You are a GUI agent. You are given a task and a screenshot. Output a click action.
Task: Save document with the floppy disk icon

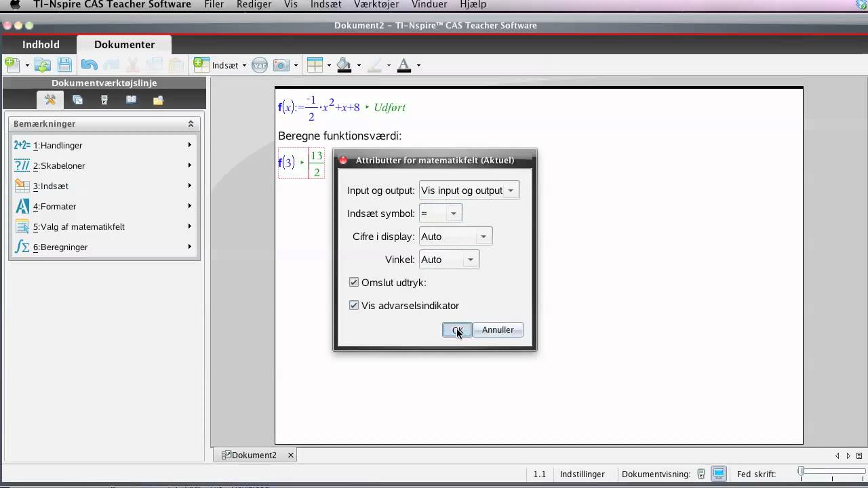tap(64, 65)
